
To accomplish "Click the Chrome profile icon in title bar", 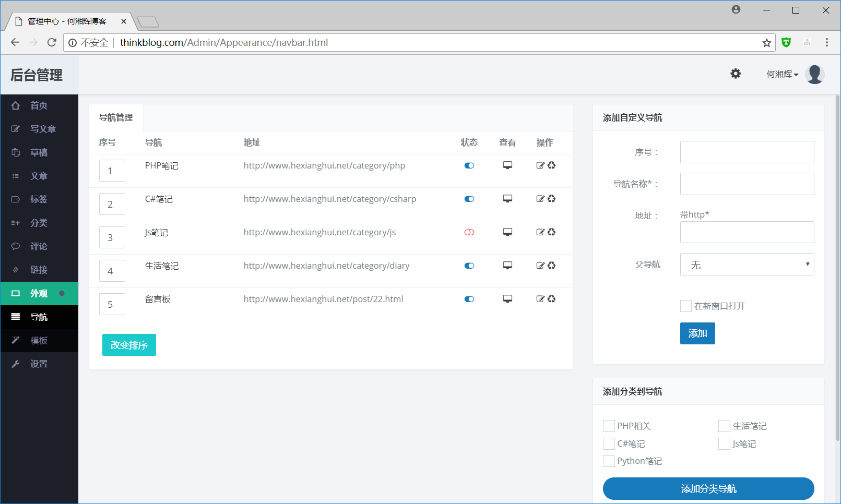I will [736, 9].
